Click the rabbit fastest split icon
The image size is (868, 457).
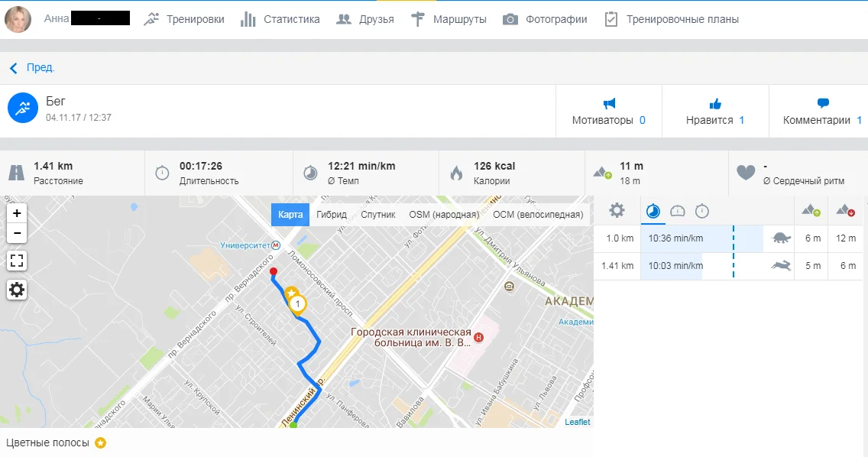781,266
